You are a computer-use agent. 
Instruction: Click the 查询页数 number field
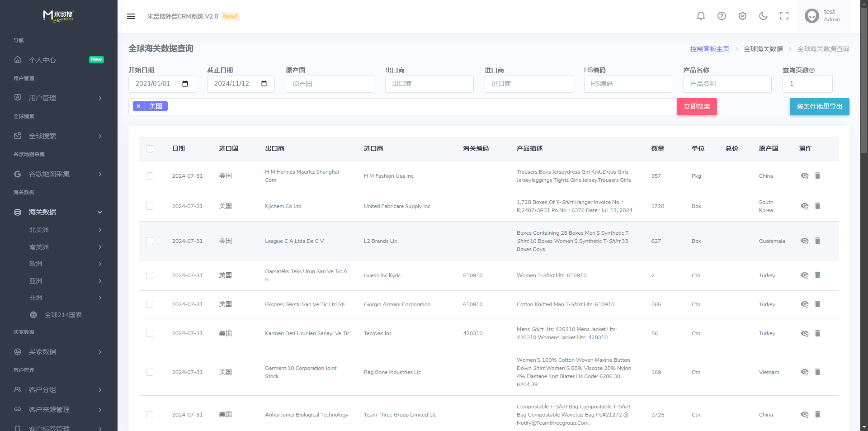(807, 84)
